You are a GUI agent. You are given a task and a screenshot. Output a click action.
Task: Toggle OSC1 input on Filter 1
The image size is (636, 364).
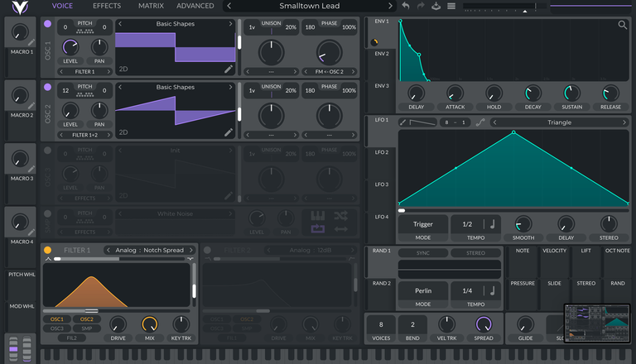[x=57, y=319]
